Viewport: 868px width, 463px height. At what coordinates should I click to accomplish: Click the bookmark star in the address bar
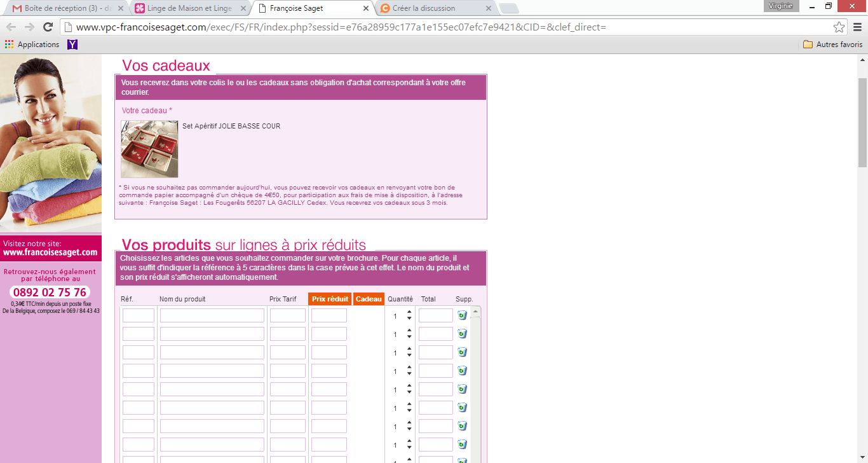(x=839, y=27)
